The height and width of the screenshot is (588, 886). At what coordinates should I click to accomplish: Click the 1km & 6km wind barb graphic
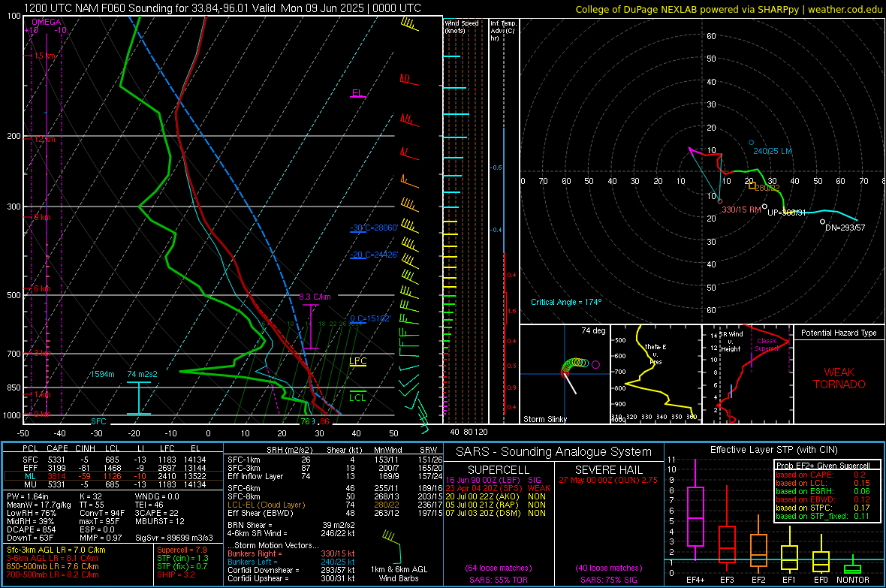tap(392, 546)
